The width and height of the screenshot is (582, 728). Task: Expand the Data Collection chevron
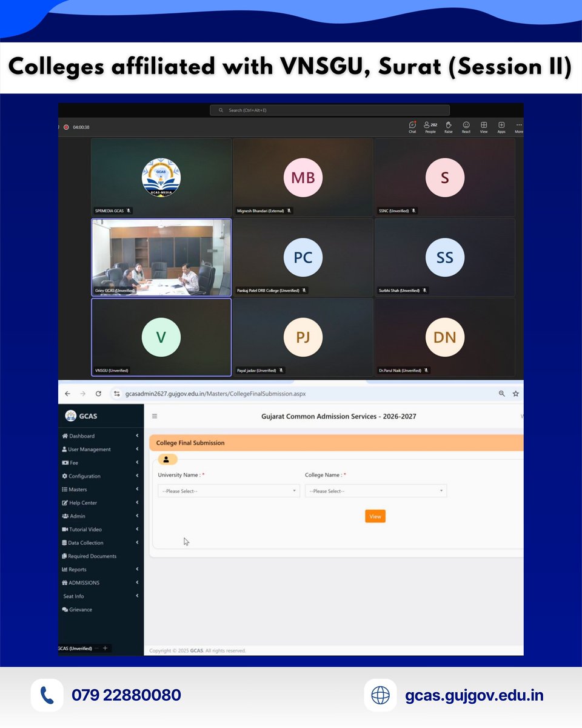[x=137, y=542]
